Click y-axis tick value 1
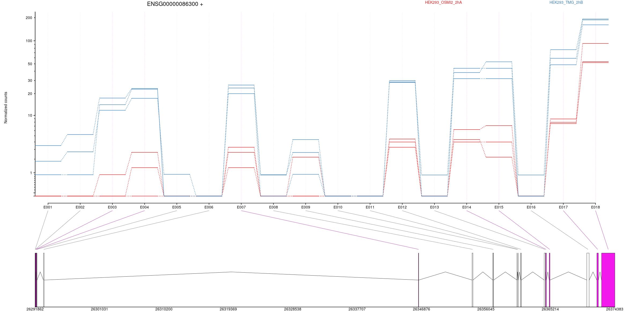The image size is (644, 322). pyautogui.click(x=31, y=173)
